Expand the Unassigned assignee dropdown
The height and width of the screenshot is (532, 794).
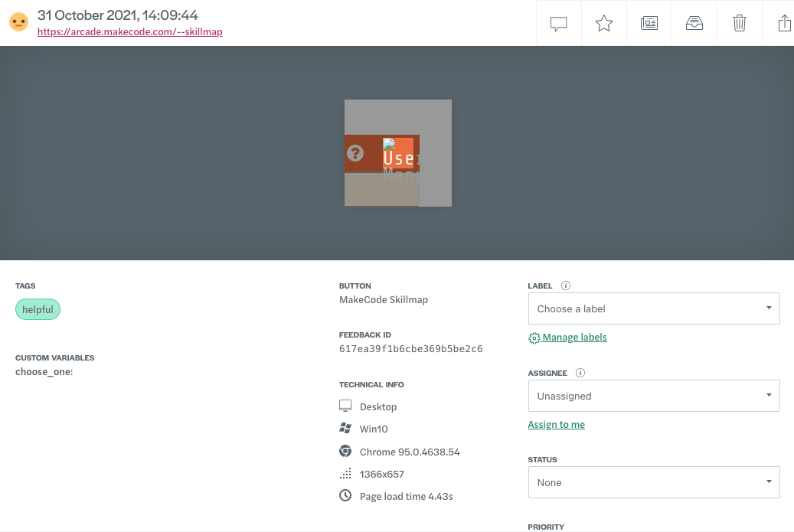(x=653, y=395)
